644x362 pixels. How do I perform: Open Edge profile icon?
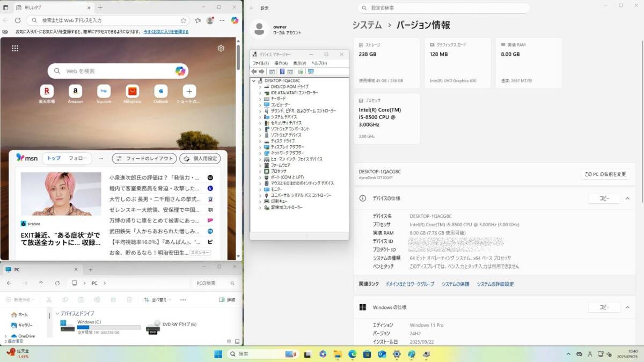tap(210, 20)
